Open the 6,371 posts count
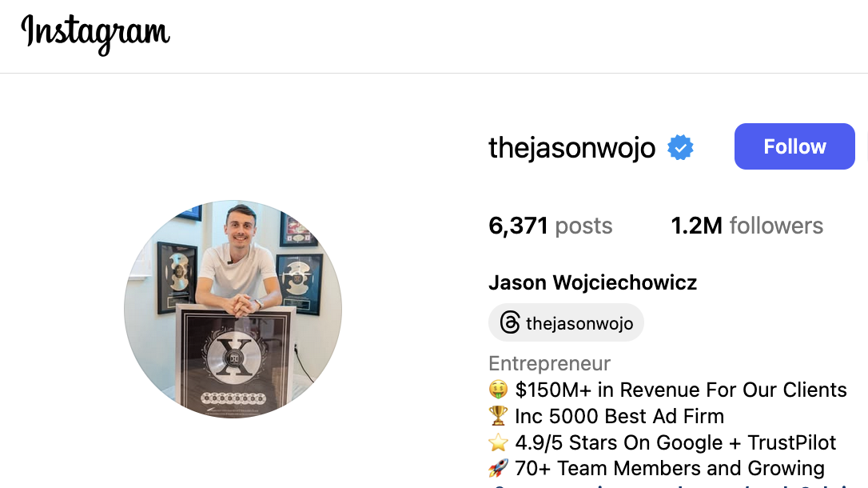Image resolution: width=868 pixels, height=488 pixels. [550, 226]
